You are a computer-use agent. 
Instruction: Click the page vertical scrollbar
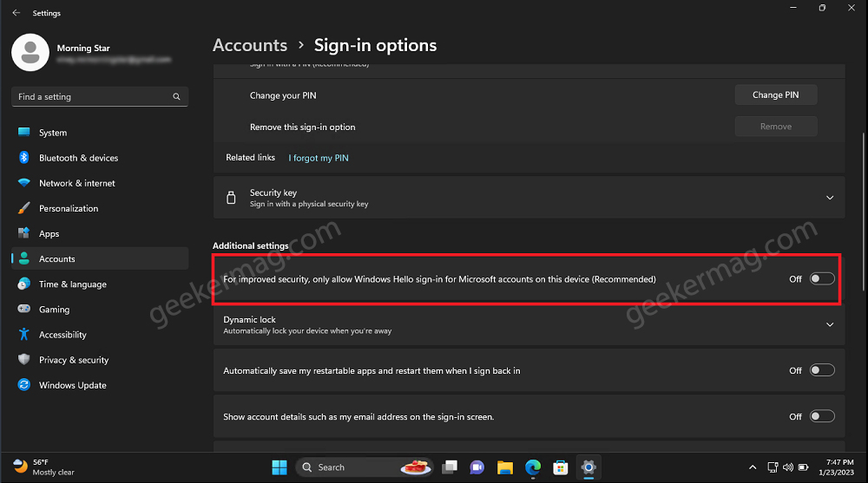click(863, 212)
